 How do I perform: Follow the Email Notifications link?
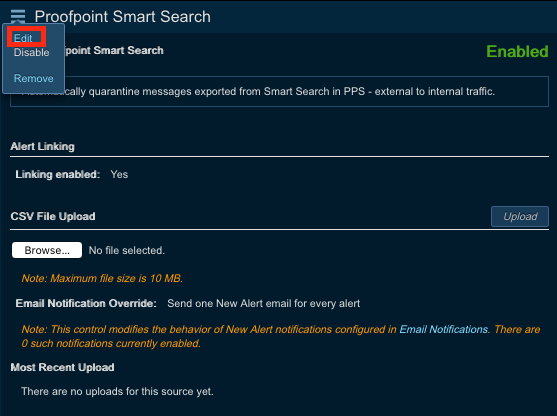(444, 329)
